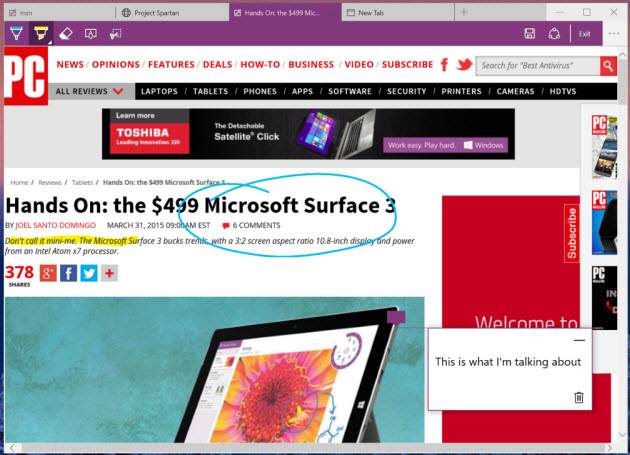This screenshot has width=630, height=455.
Task: Go to Reviews breadcrumb
Action: pyautogui.click(x=50, y=182)
